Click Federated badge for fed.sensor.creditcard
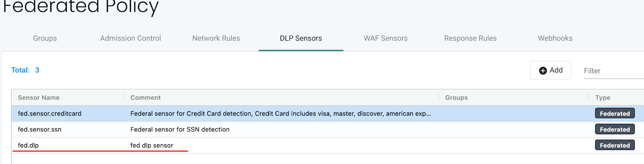Viewport: 644px width, 164px height. [x=615, y=114]
